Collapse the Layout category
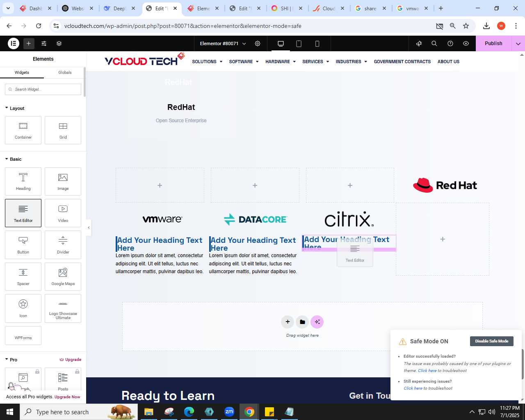This screenshot has width=525, height=420. (x=15, y=108)
